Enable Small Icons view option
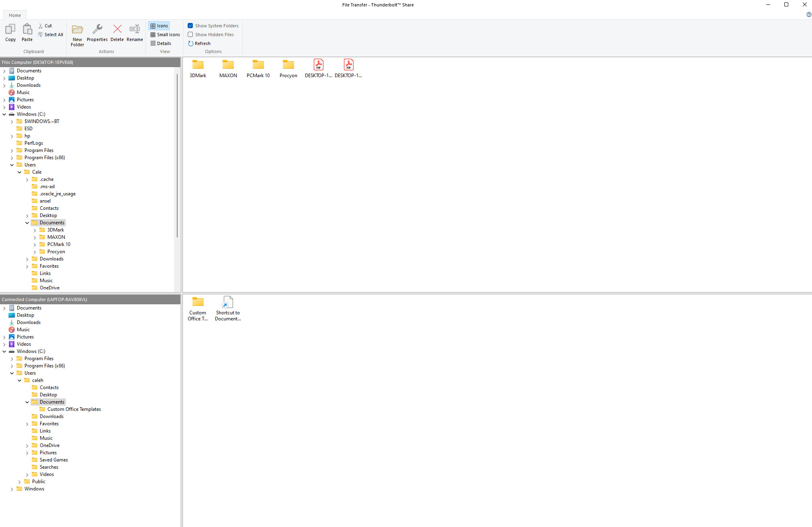Screen dimensions: 812x527 [x=166, y=34]
